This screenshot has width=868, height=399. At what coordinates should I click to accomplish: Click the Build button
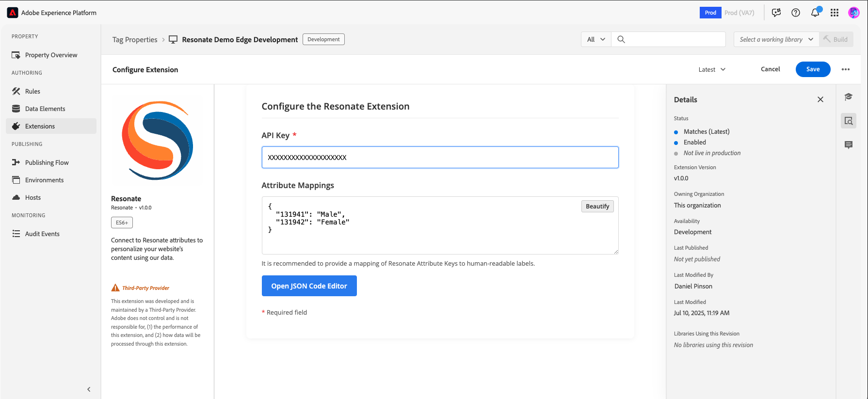click(x=836, y=39)
